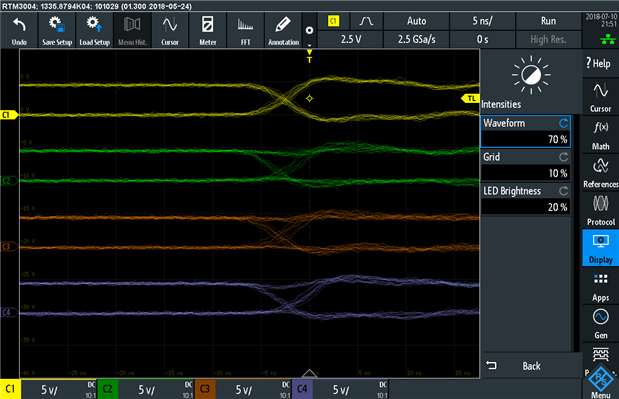Launch the FFT analysis

pos(246,30)
